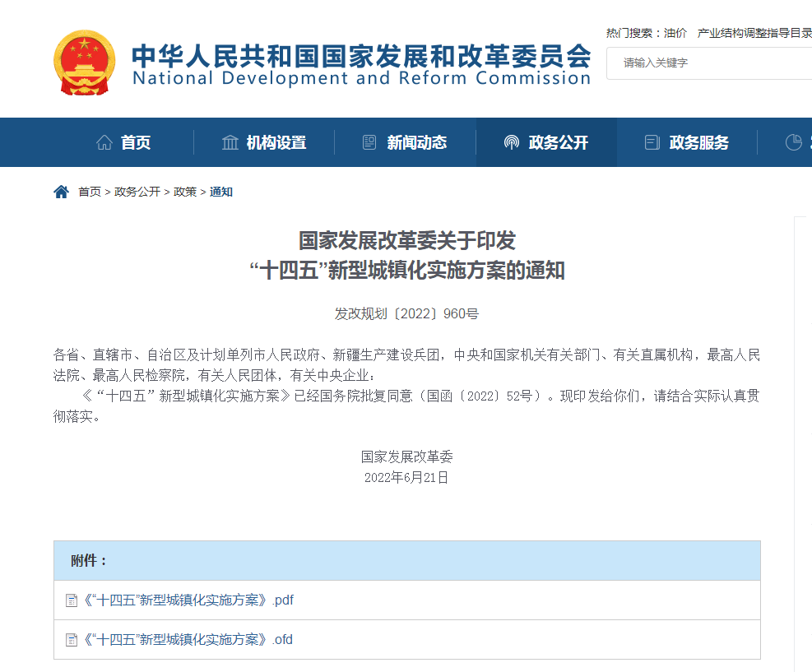Click the red home icon in the breadcrumb
This screenshot has width=812, height=672.
click(61, 191)
